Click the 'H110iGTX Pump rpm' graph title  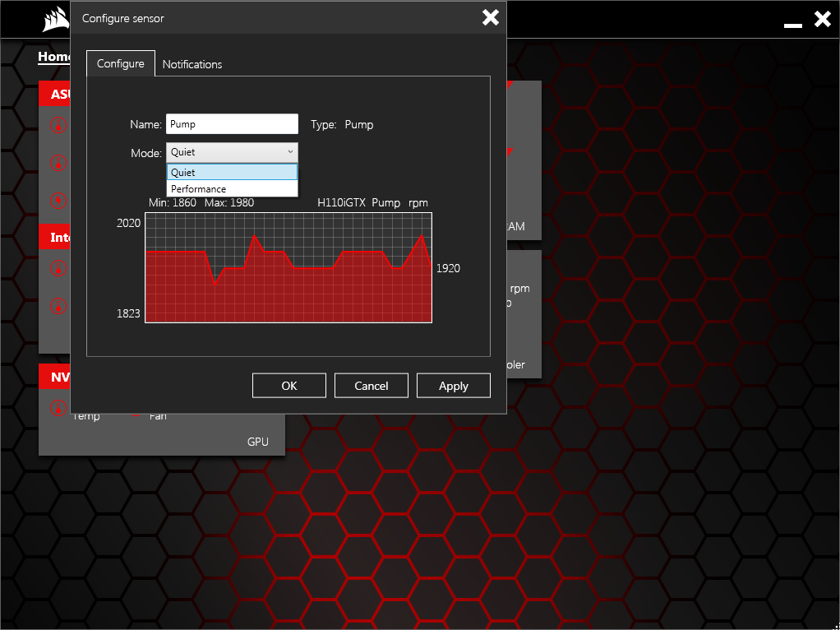[372, 202]
